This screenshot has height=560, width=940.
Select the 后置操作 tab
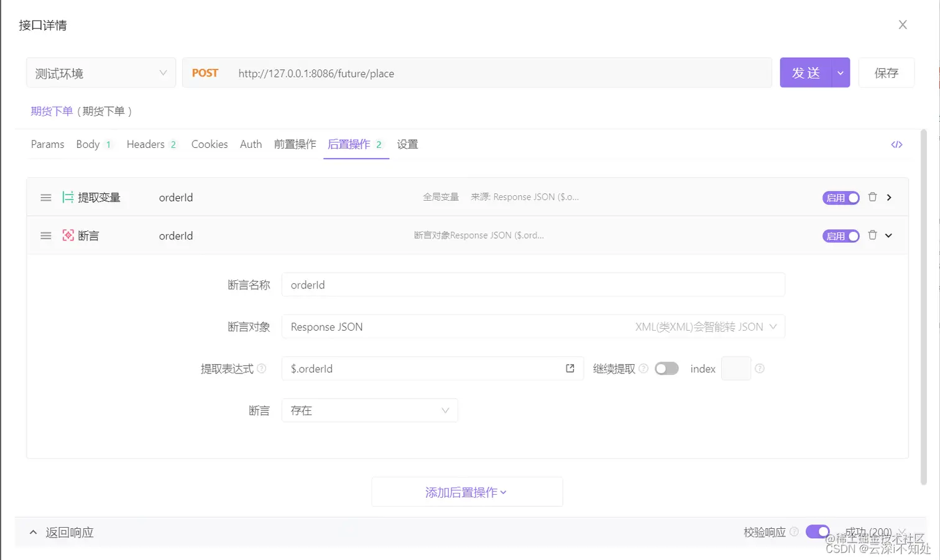(356, 144)
